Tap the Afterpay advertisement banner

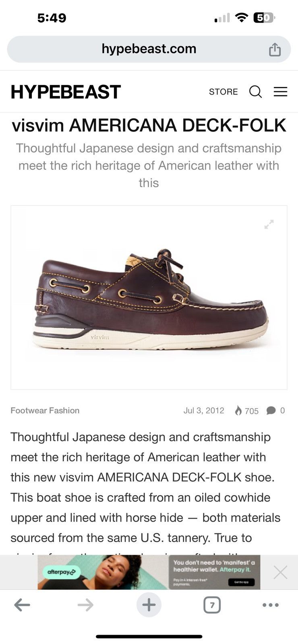[149, 572]
